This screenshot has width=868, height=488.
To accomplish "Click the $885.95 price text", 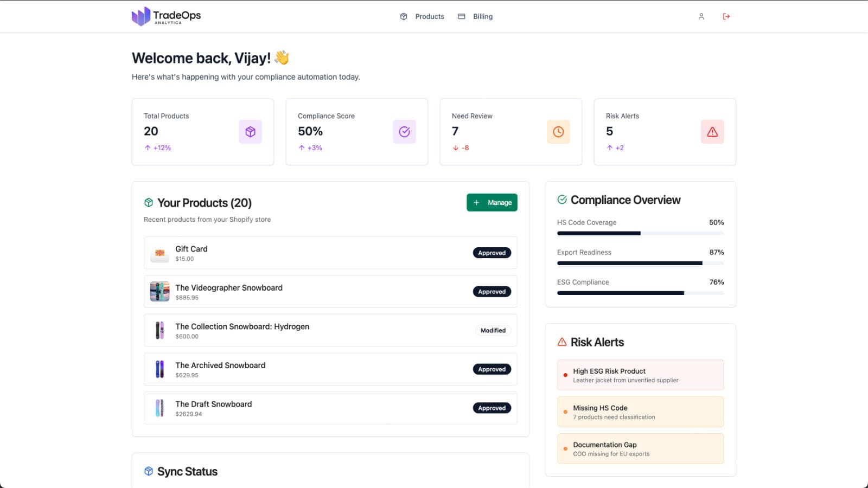I will click(x=187, y=298).
